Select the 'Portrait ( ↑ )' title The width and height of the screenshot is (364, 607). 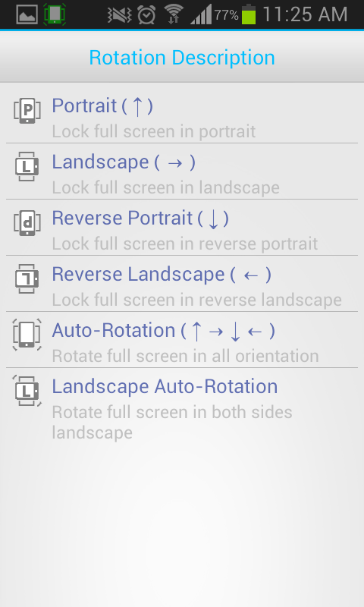click(x=102, y=105)
